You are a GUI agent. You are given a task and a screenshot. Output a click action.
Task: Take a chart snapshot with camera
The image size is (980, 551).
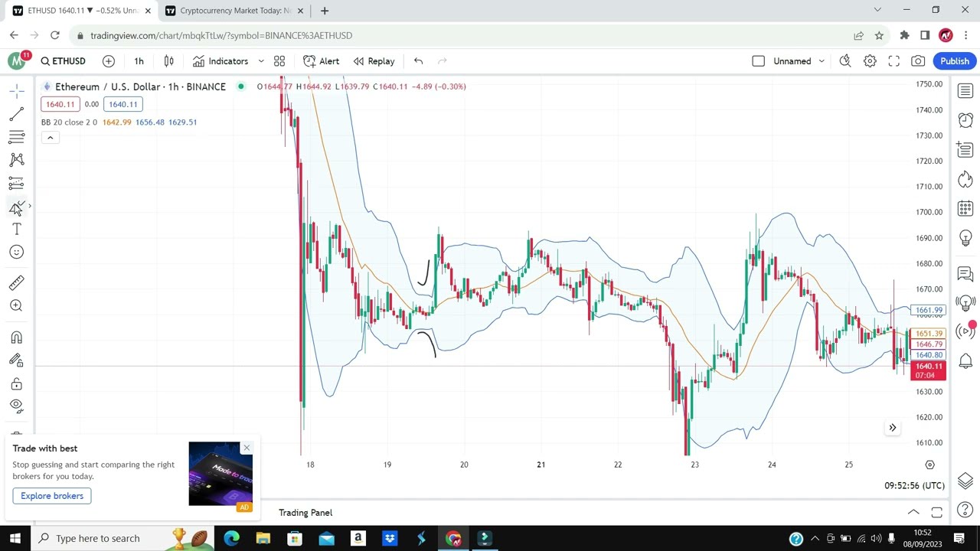pos(918,61)
